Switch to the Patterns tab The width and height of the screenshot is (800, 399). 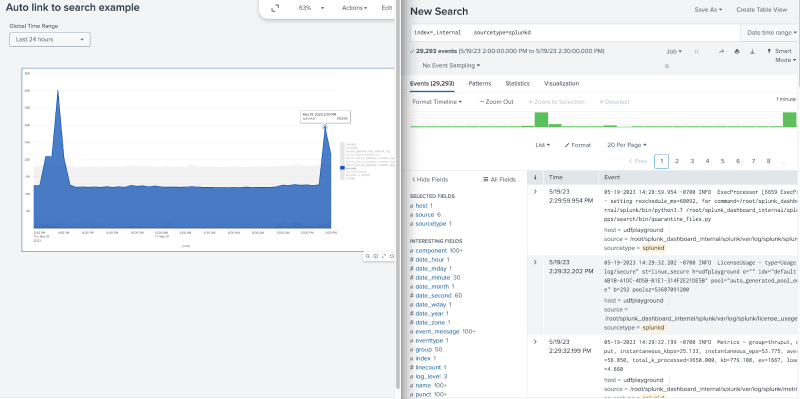pyautogui.click(x=480, y=83)
